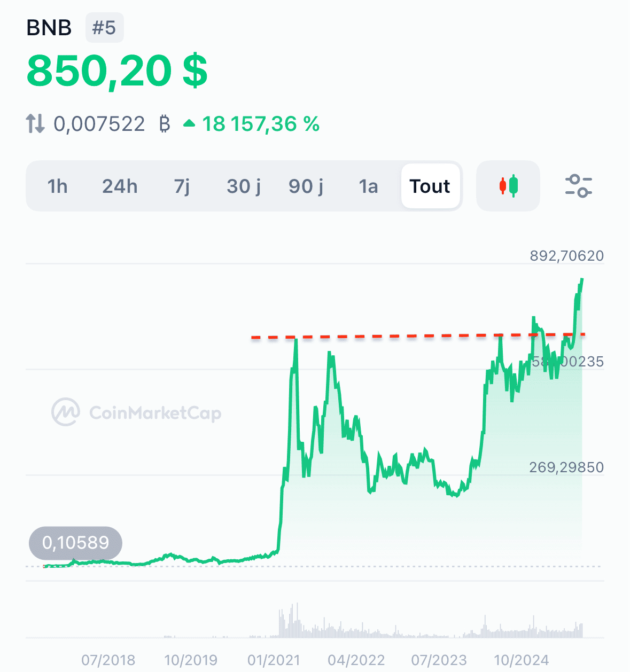Screen dimensions: 630x672
Task: Switch chart to candlestick view
Action: click(508, 186)
